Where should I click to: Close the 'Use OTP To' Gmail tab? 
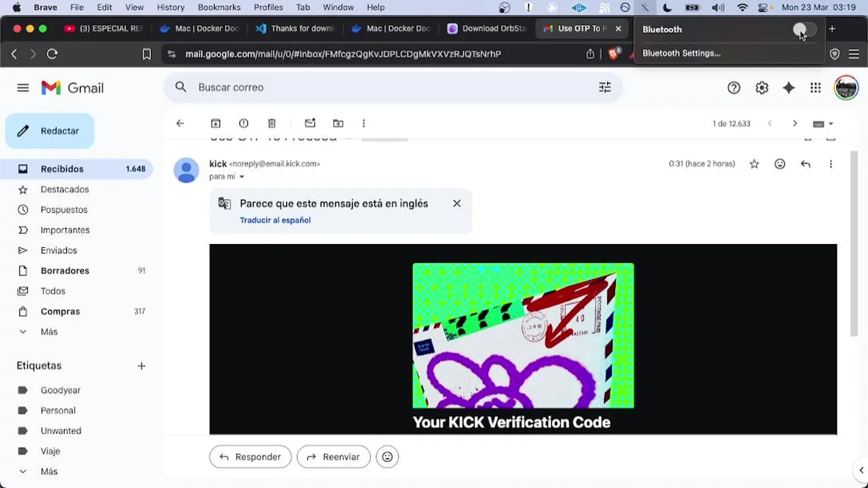click(618, 28)
